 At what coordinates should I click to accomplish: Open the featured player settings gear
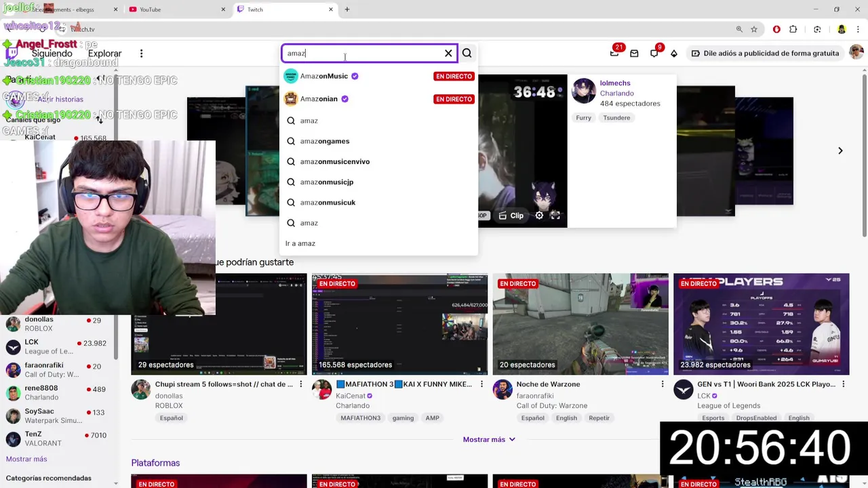coord(539,216)
